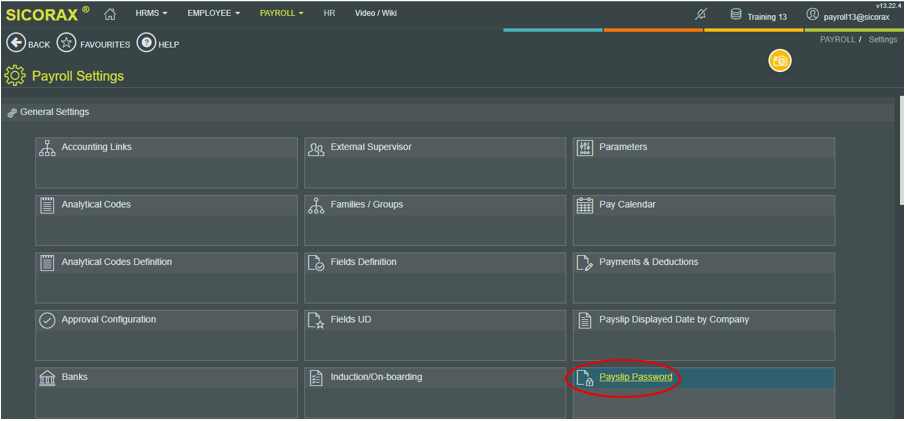Viewport: 905px width, 421px height.
Task: Click the Favourites star icon
Action: coord(66,43)
